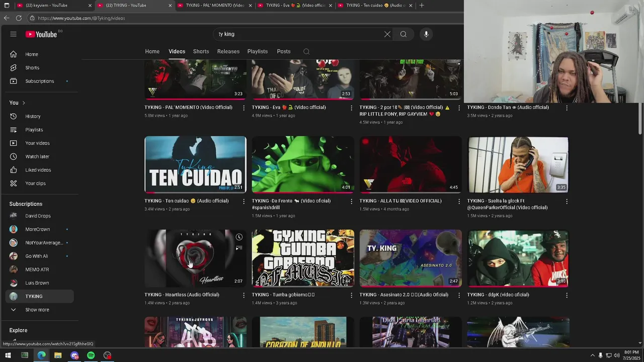
Task: Switch to the channel Home tab
Action: [152, 51]
